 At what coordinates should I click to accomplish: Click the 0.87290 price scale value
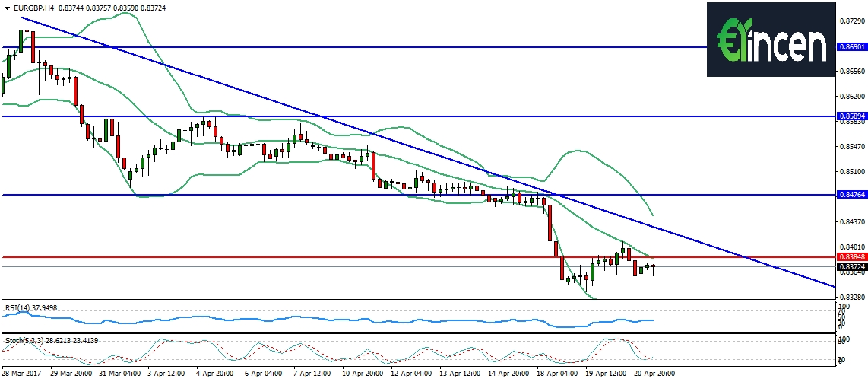click(851, 21)
